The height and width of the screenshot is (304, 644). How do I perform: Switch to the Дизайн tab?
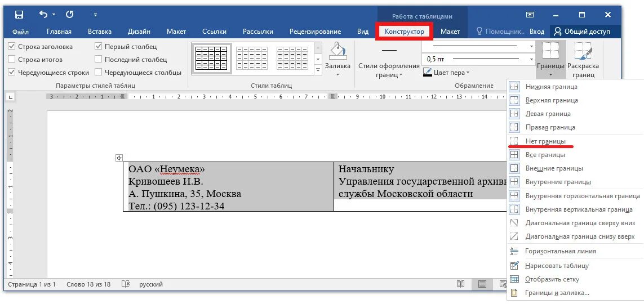click(139, 32)
